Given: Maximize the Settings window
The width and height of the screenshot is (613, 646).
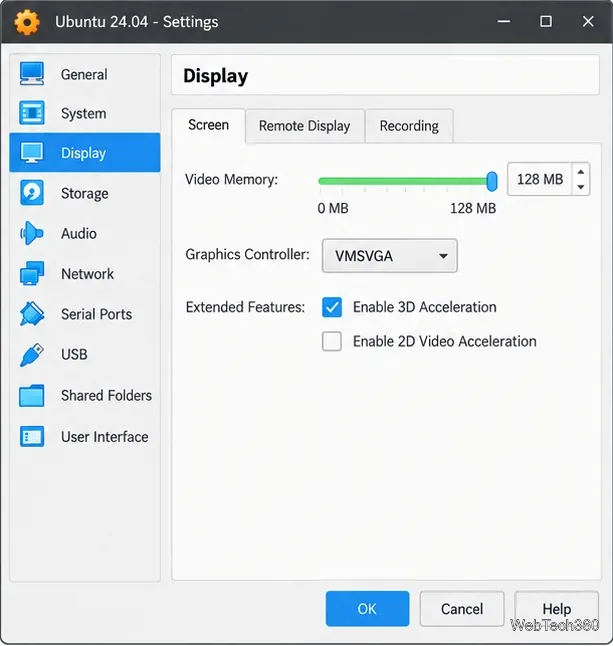Looking at the screenshot, I should pos(546,21).
